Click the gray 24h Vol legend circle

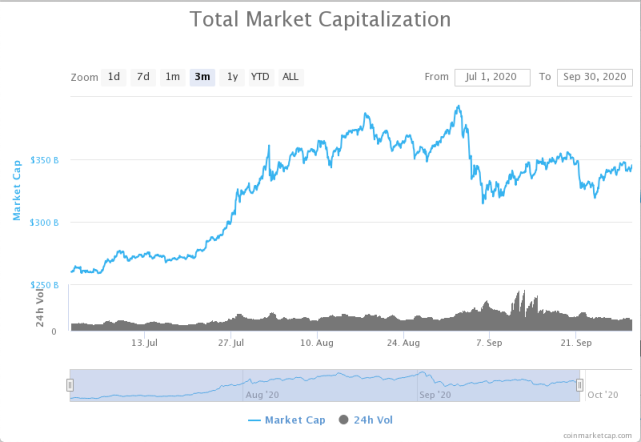pyautogui.click(x=344, y=419)
